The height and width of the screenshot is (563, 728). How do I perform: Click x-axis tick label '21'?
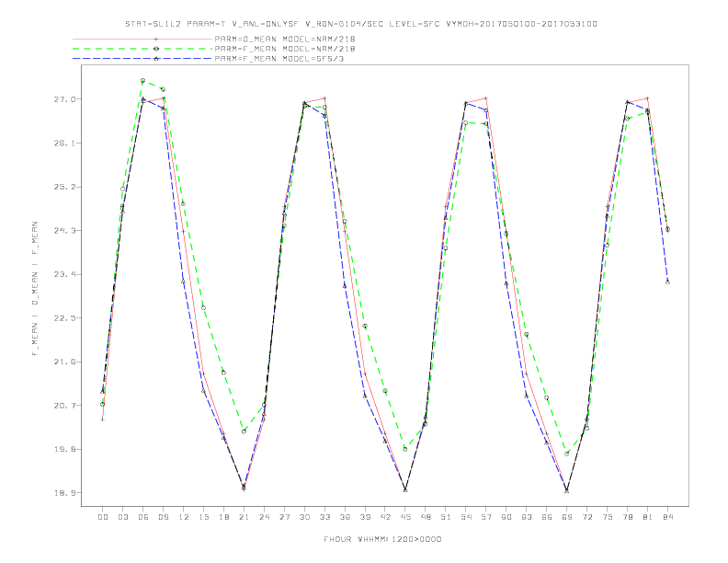point(244,517)
